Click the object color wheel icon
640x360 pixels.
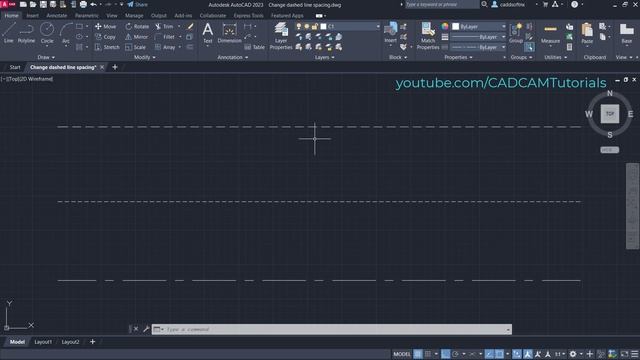pos(445,27)
